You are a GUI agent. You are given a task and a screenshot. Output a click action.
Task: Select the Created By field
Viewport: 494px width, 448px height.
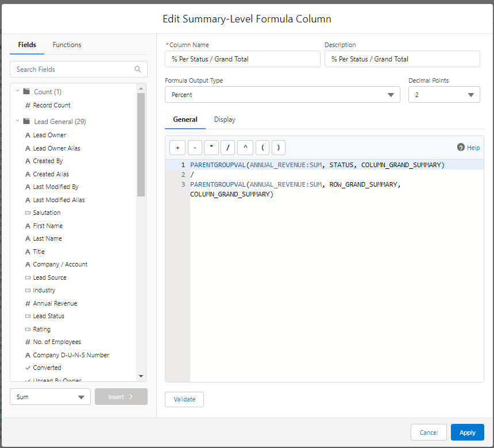coord(48,161)
